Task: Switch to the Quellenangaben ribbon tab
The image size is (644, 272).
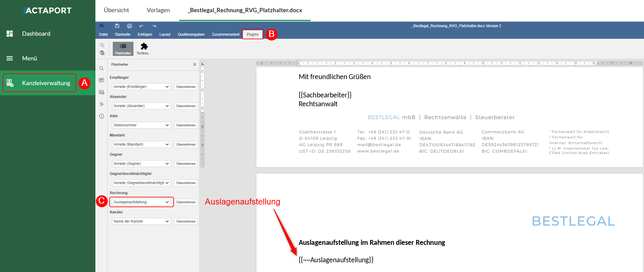Action: (x=191, y=34)
